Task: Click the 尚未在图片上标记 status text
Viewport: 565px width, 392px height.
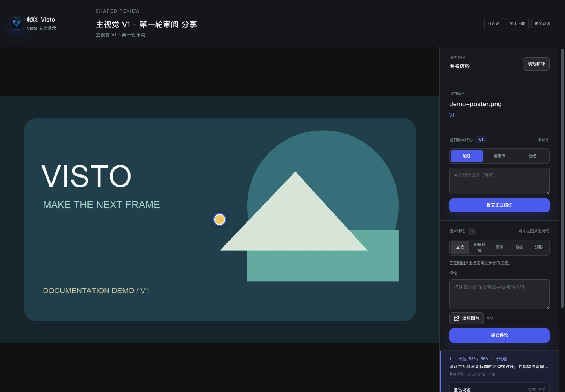Action: click(534, 231)
